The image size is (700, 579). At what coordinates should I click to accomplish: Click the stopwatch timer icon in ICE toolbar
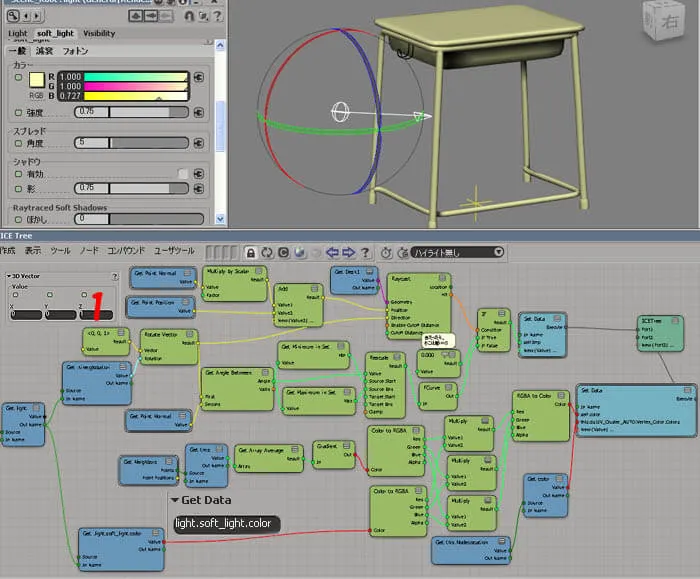coord(386,253)
